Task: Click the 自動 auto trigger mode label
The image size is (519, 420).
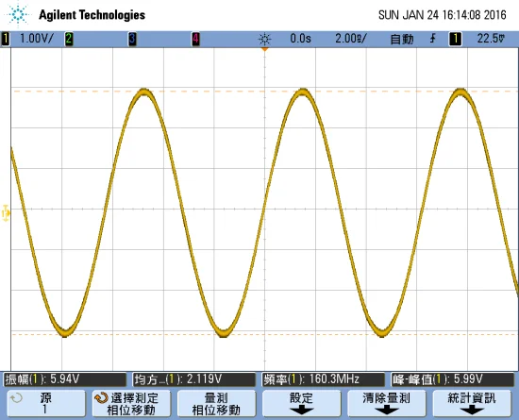Action: pos(402,39)
